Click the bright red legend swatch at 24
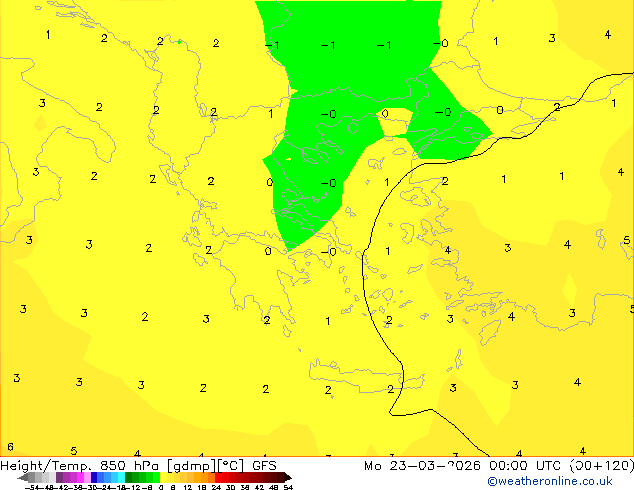Screen dimensions: 634x490 coord(218,477)
